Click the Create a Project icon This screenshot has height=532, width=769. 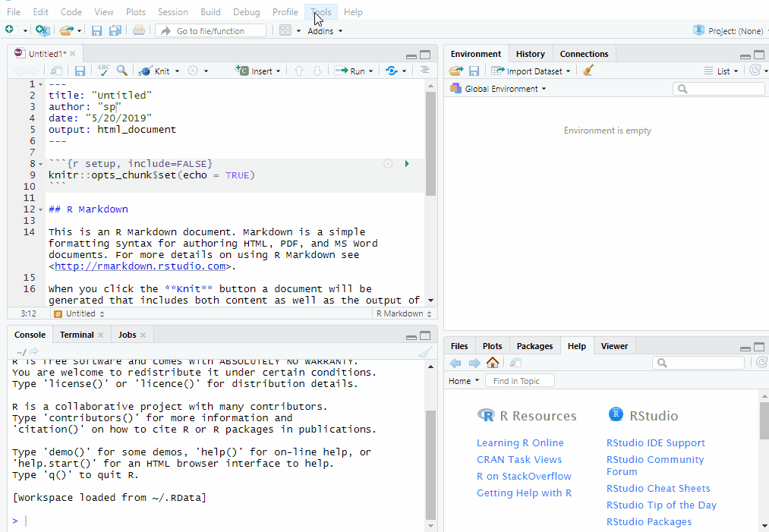43,30
